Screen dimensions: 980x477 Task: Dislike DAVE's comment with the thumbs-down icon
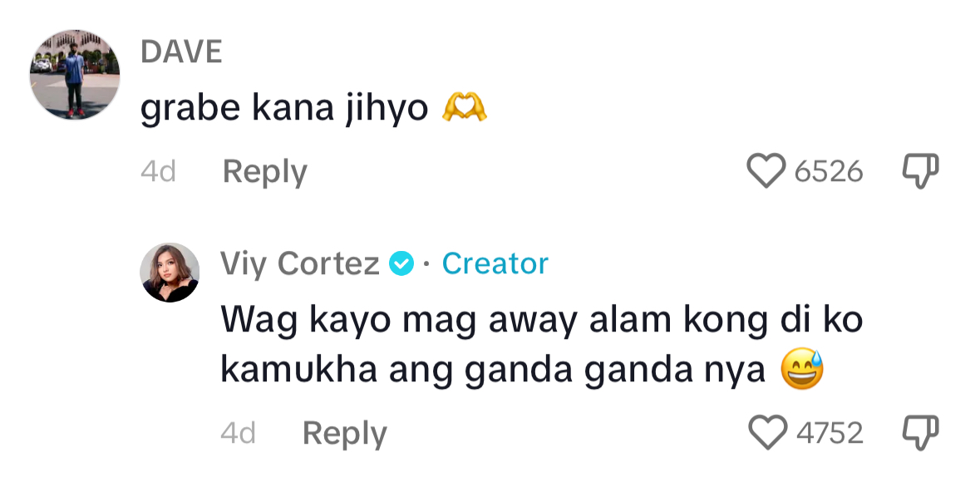[x=920, y=171]
